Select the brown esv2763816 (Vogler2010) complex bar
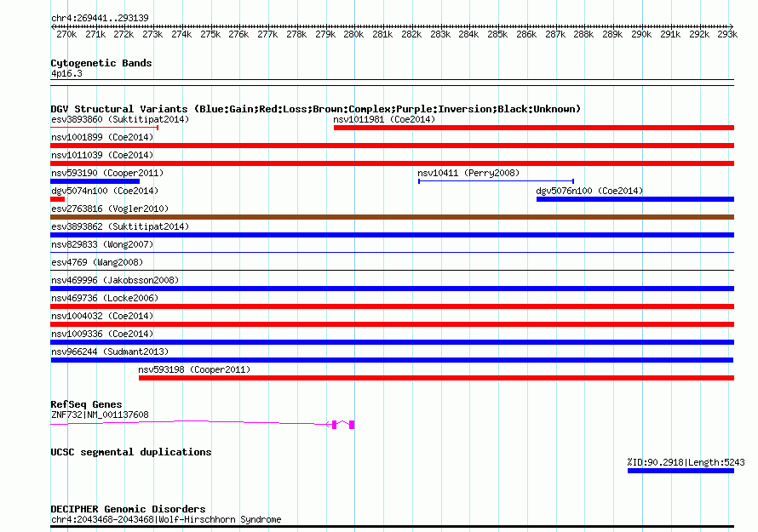 392,217
